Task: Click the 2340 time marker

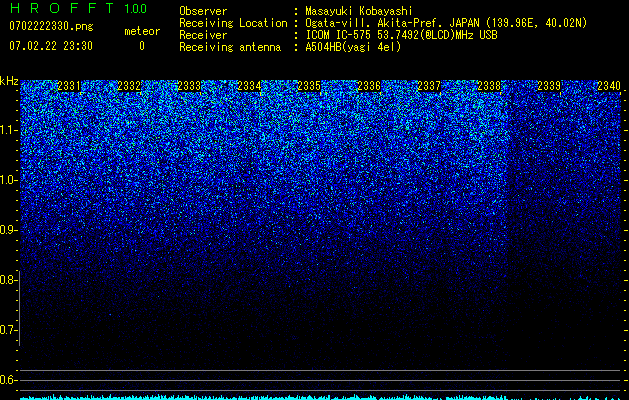Action: 609,86
